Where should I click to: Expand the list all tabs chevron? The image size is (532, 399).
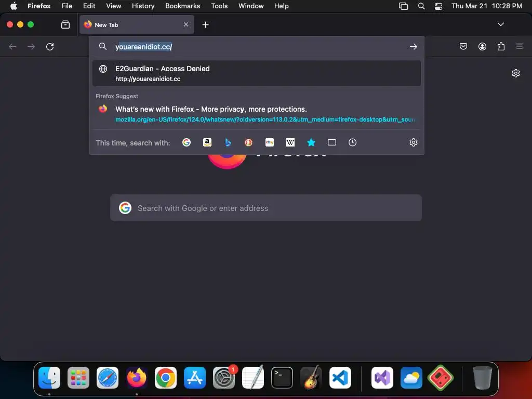click(x=501, y=24)
